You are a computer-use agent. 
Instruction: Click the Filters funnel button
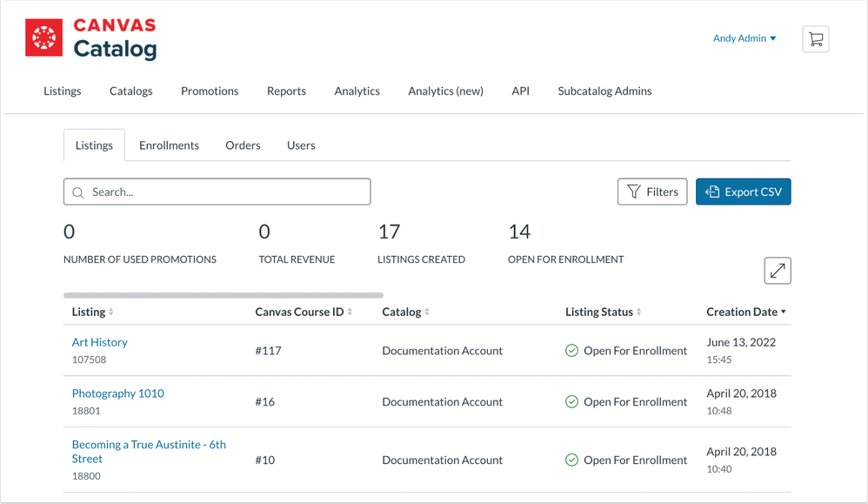(x=652, y=192)
